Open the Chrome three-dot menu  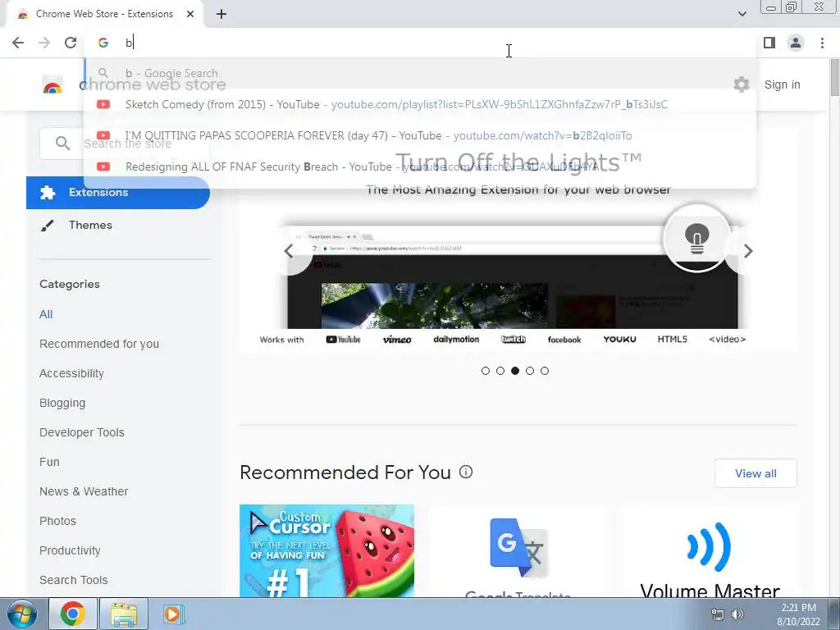coord(822,43)
